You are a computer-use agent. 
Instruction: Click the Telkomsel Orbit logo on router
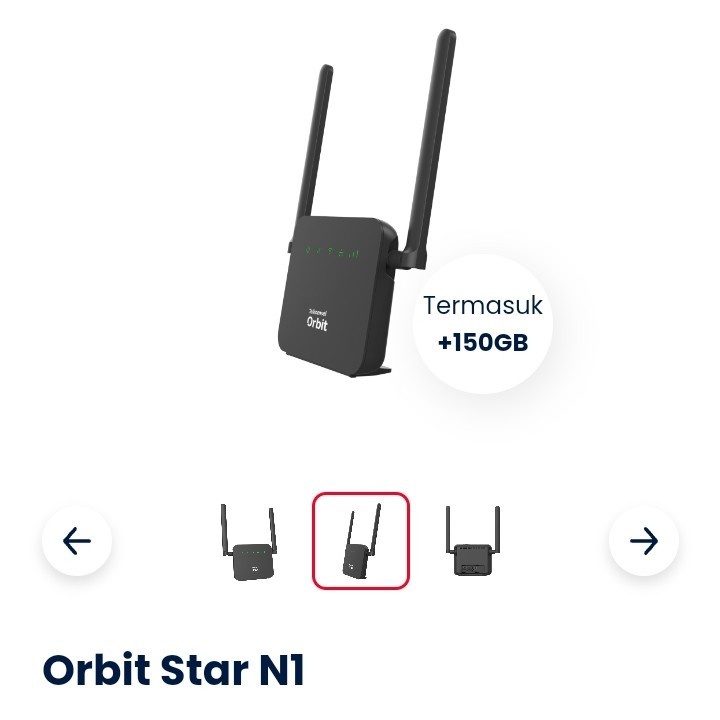click(x=317, y=318)
